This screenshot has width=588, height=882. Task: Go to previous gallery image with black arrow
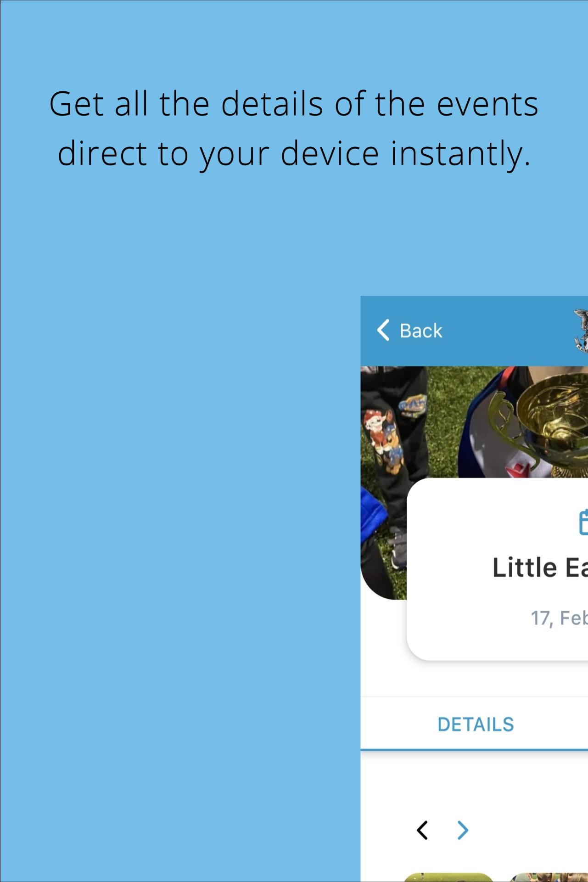[x=422, y=830]
